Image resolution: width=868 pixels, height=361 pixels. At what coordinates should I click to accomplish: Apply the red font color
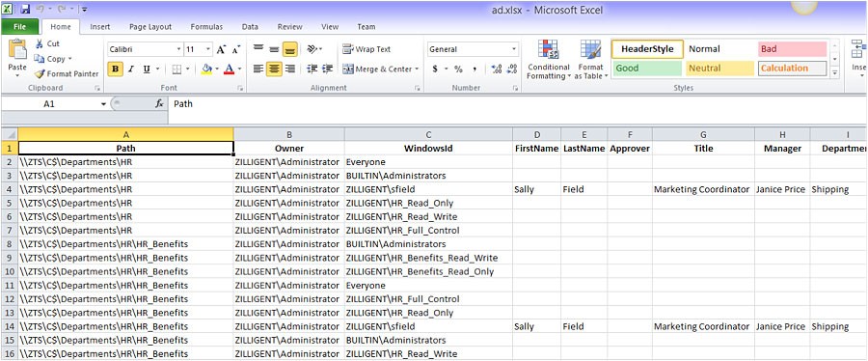tap(230, 69)
